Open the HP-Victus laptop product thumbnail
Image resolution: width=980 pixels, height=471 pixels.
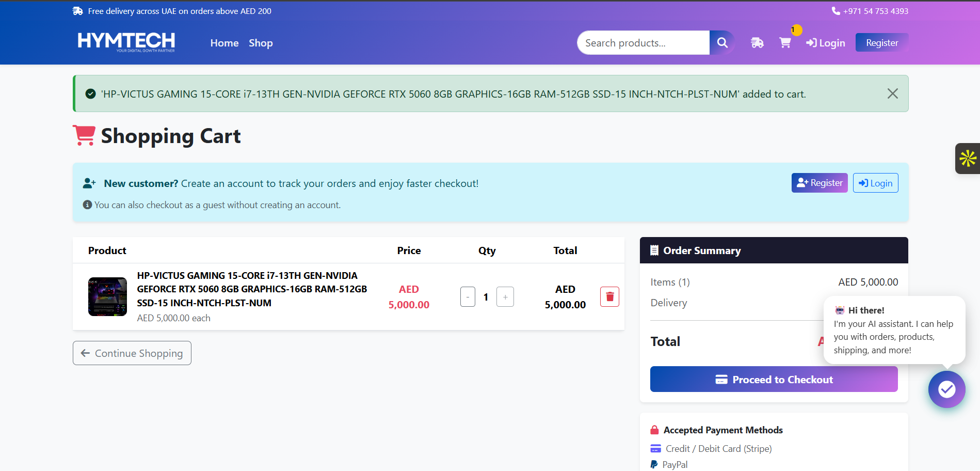(107, 297)
